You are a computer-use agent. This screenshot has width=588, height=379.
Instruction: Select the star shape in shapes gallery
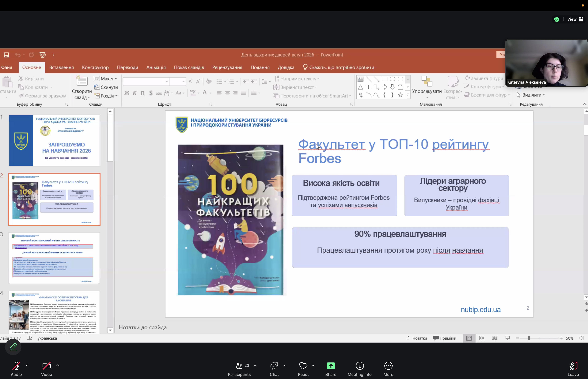pyautogui.click(x=400, y=95)
